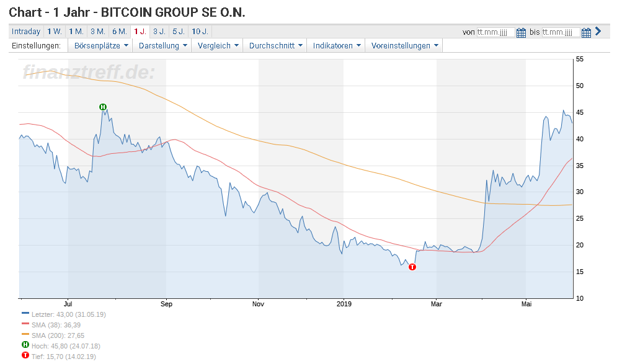
Task: Click the green H icon in legend
Action: pos(25,345)
